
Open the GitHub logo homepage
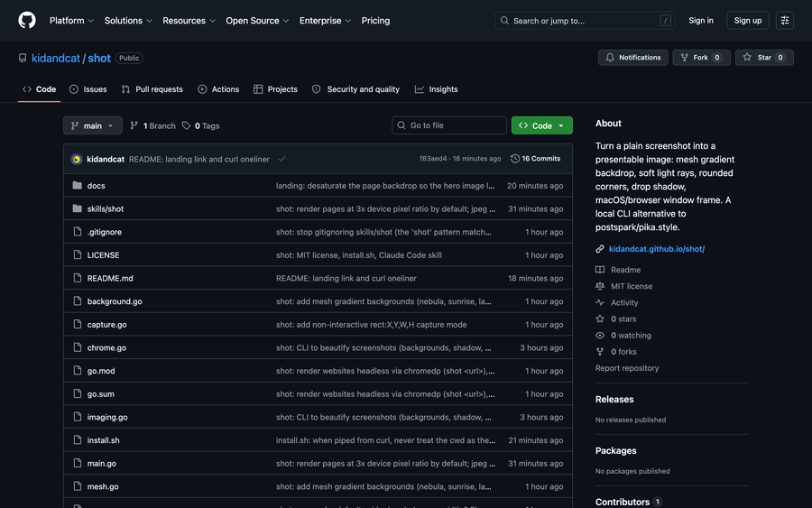[27, 20]
